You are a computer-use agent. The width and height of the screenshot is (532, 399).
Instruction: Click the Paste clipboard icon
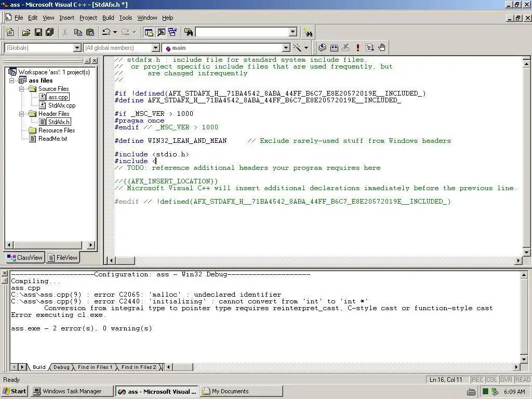pyautogui.click(x=90, y=32)
